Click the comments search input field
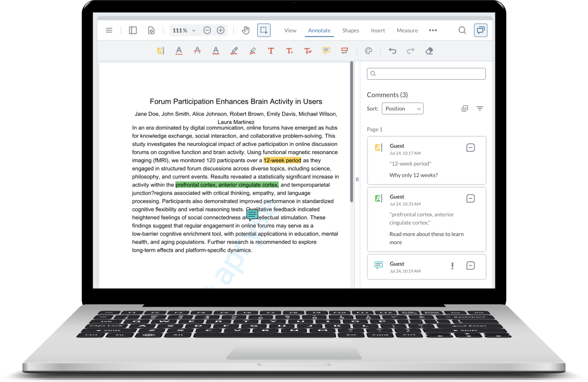This screenshot has width=588, height=382. (426, 73)
